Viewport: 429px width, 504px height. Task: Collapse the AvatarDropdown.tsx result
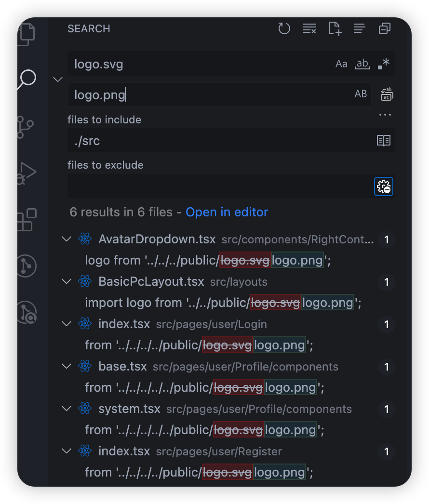[67, 239]
